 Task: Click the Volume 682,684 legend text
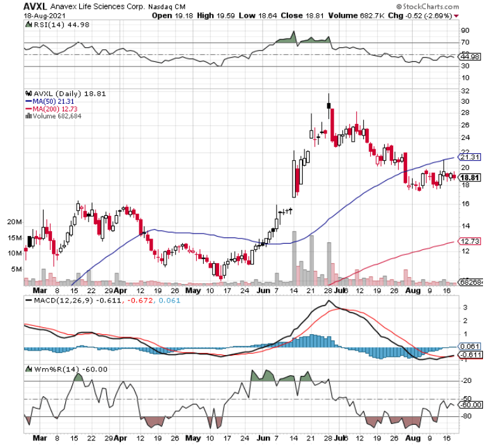[x=57, y=116]
